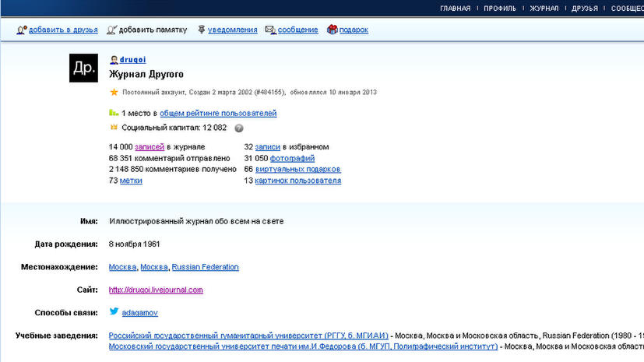Click the add friend icon
The height and width of the screenshot is (362, 644).
22,30
